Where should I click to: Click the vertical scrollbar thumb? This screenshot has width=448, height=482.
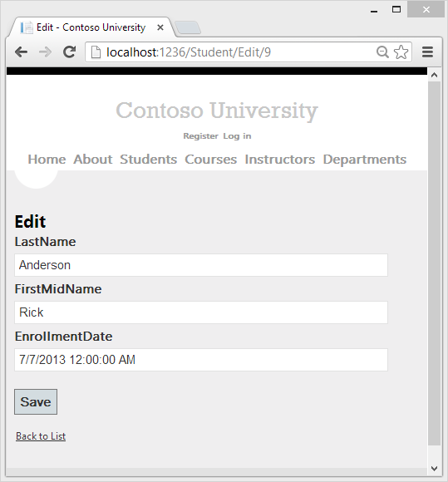pos(434,263)
